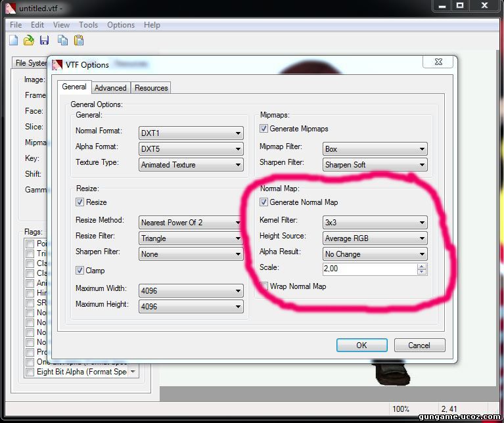Switch to the Resources tab
The image size is (504, 423).
click(x=151, y=87)
